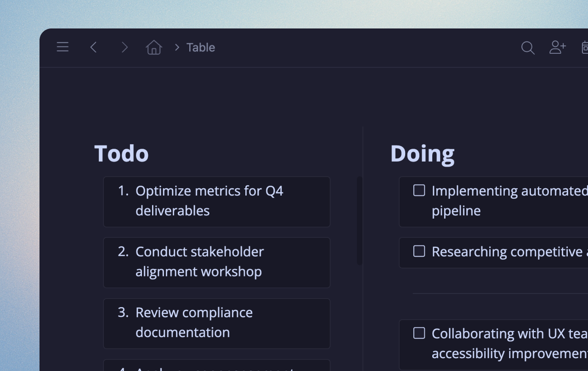This screenshot has height=371, width=588.
Task: Click the partially visible fourth Todo card
Action: tap(217, 366)
